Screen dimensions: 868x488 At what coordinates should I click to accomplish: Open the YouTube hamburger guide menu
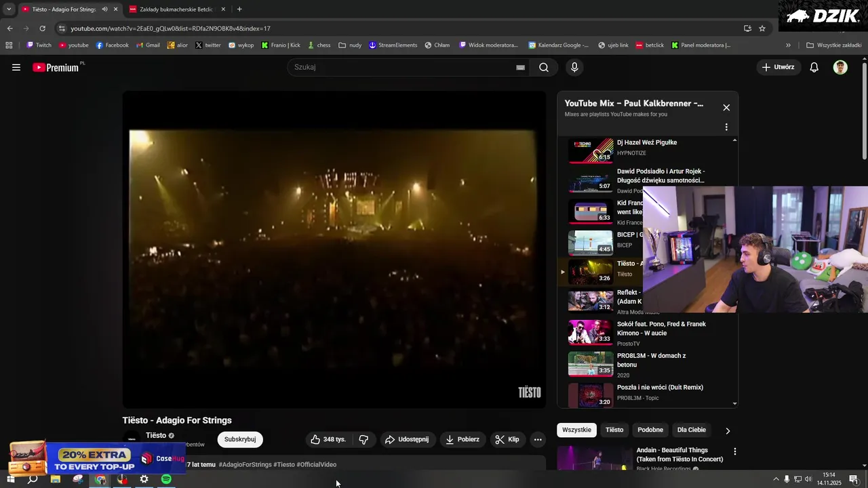(16, 67)
